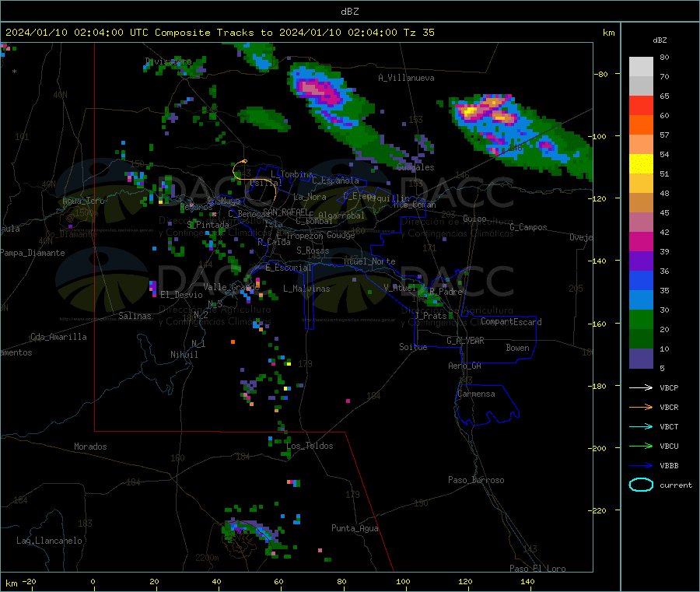The height and width of the screenshot is (592, 700).
Task: Click the 45 dBZ pink color swatch
Action: (x=641, y=222)
